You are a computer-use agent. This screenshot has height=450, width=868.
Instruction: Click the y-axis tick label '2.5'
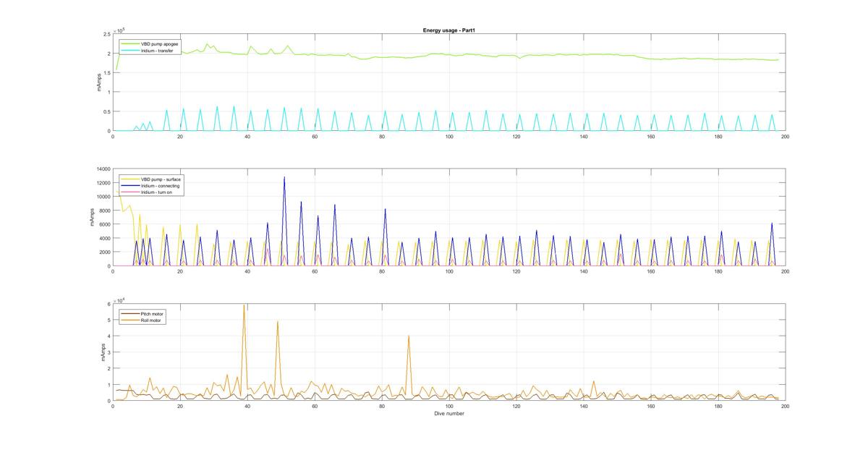coord(107,34)
